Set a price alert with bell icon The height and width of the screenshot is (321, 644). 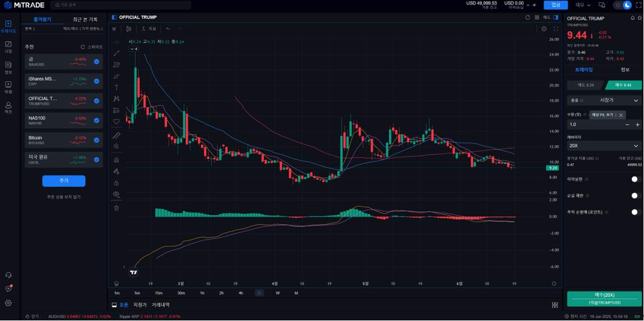point(633,18)
